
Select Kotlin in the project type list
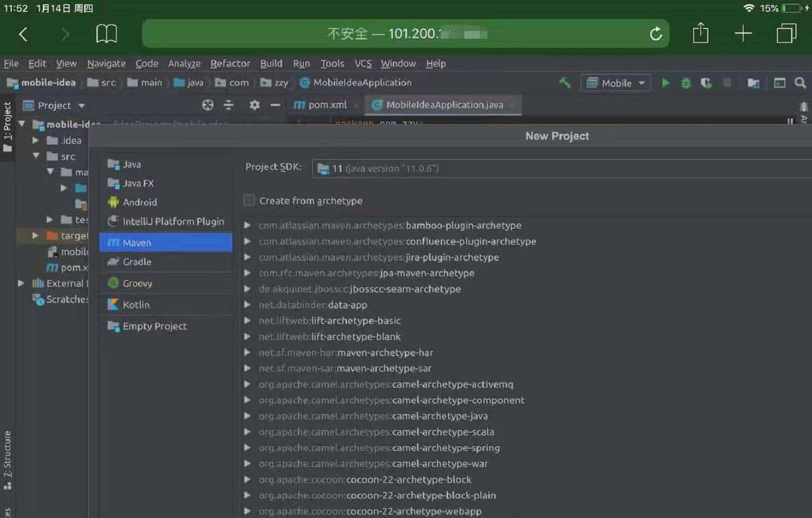[136, 305]
